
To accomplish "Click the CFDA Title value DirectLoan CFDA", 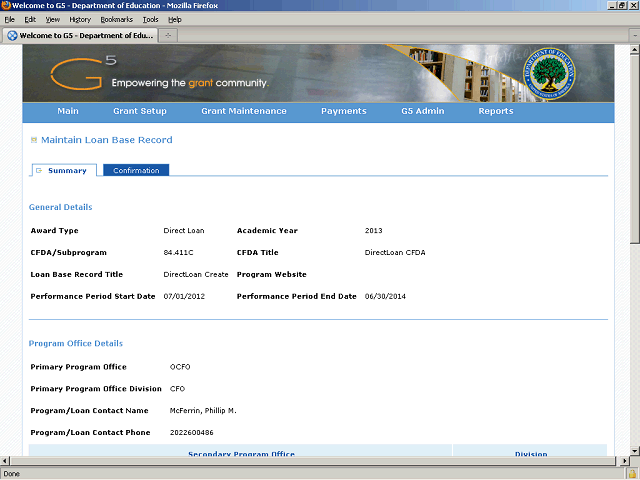I will (x=395, y=253).
